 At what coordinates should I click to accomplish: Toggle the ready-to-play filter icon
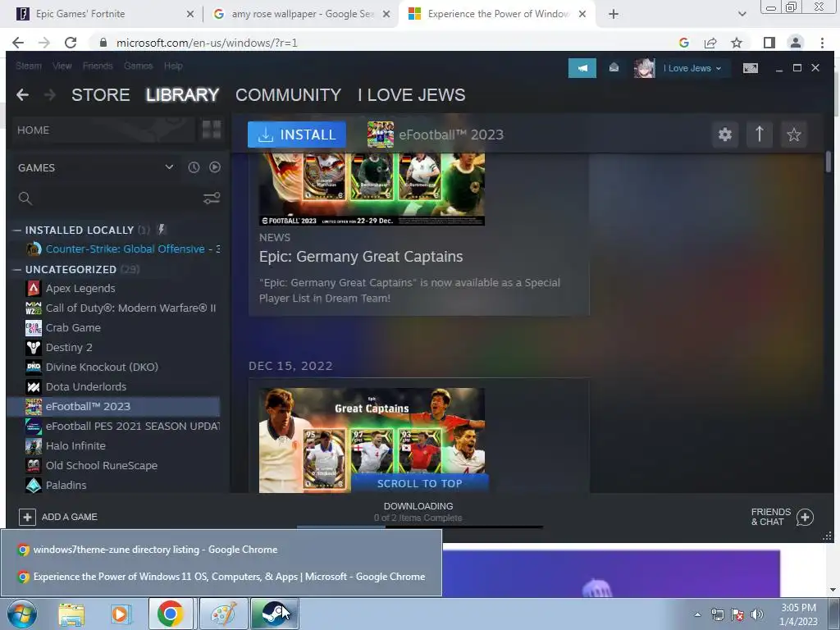pos(215,167)
